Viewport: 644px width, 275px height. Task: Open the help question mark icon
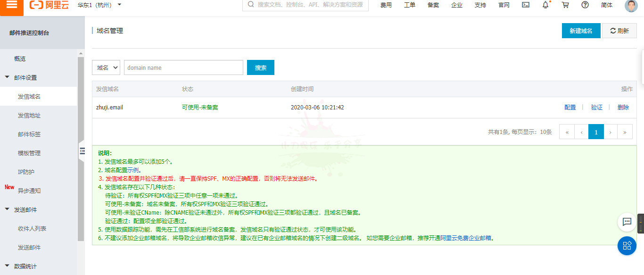(585, 5)
